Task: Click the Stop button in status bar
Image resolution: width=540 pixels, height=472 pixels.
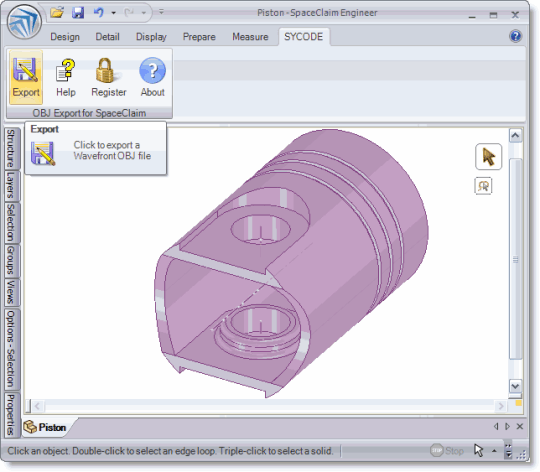Action: [447, 450]
